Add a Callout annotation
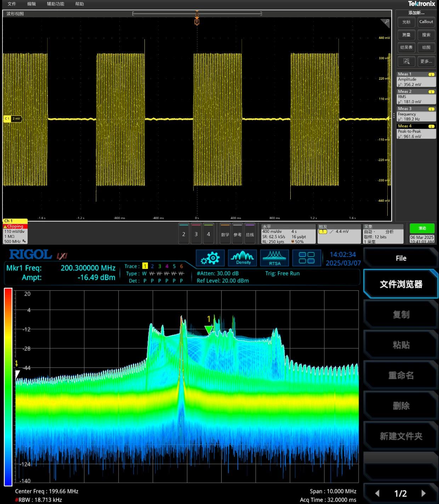This screenshot has height=504, width=439. 426,22
